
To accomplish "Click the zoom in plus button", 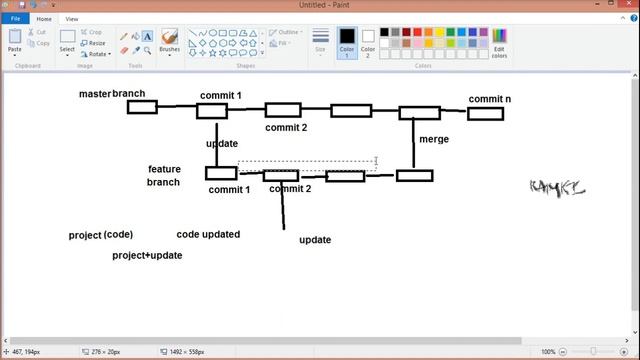I will (x=624, y=351).
